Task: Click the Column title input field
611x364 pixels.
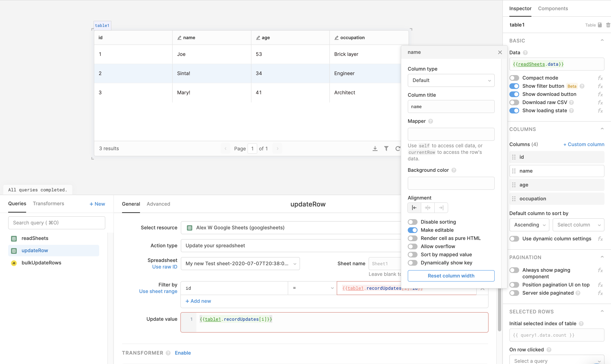Action: (x=451, y=107)
